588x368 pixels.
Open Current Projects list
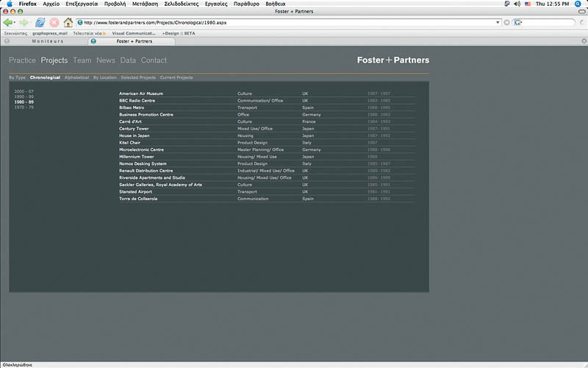[x=176, y=77]
